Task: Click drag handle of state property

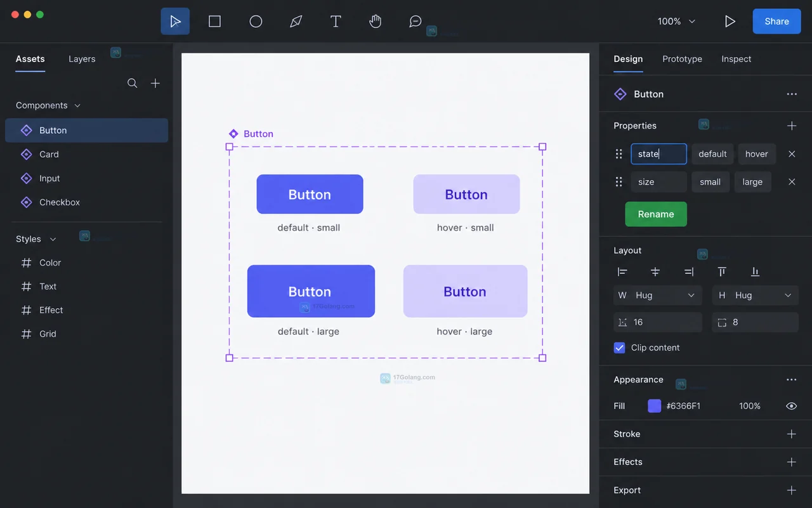Action: (619, 154)
